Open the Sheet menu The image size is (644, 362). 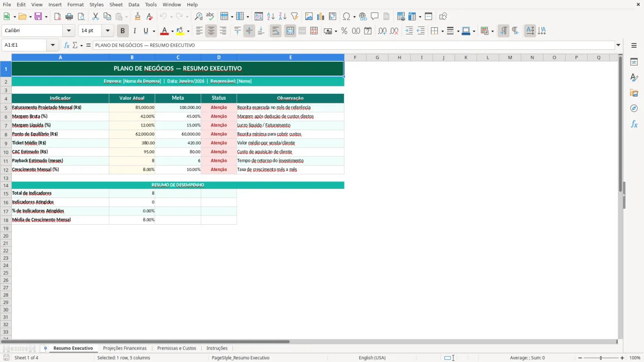[x=116, y=4]
